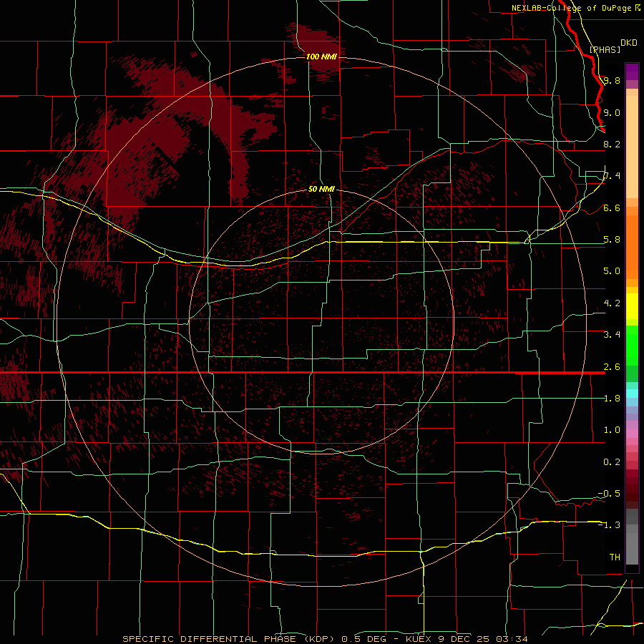
Task: Select the 6.6 value on color scale
Action: click(x=612, y=208)
